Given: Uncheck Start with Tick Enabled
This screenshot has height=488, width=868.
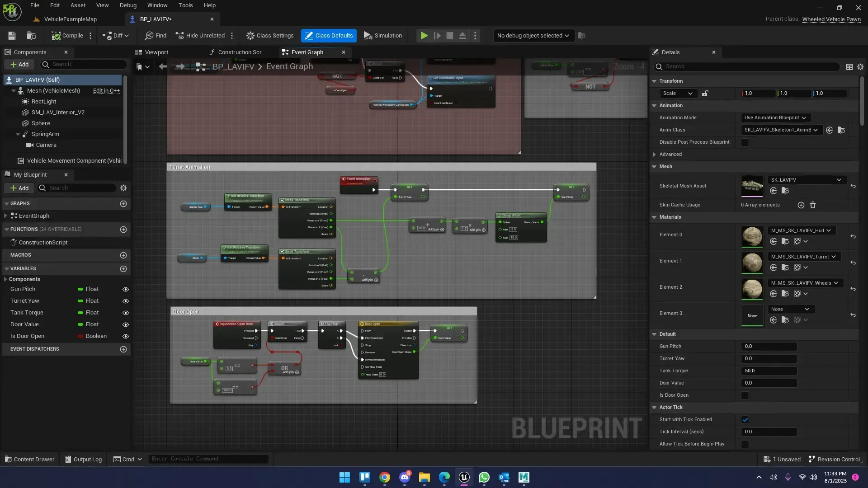Looking at the screenshot, I should (745, 420).
